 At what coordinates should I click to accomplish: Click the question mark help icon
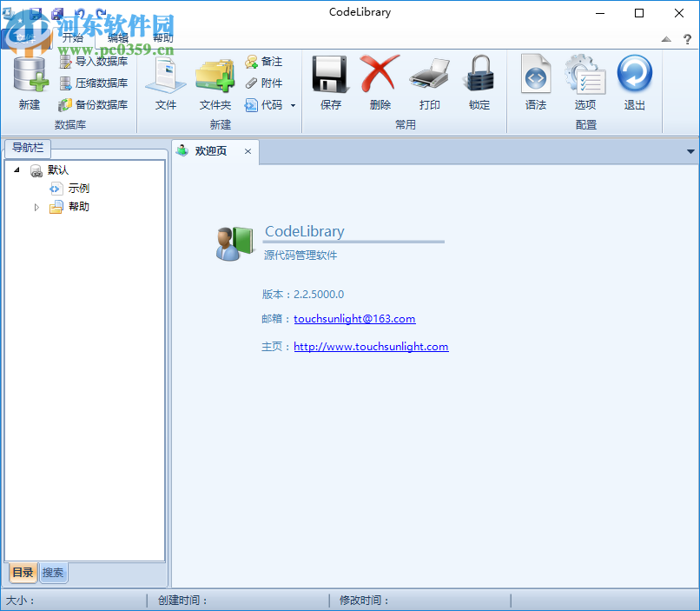point(688,39)
